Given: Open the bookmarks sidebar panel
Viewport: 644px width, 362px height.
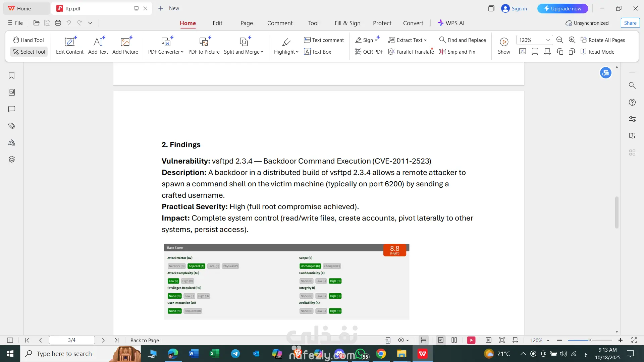Looking at the screenshot, I should click(x=12, y=75).
